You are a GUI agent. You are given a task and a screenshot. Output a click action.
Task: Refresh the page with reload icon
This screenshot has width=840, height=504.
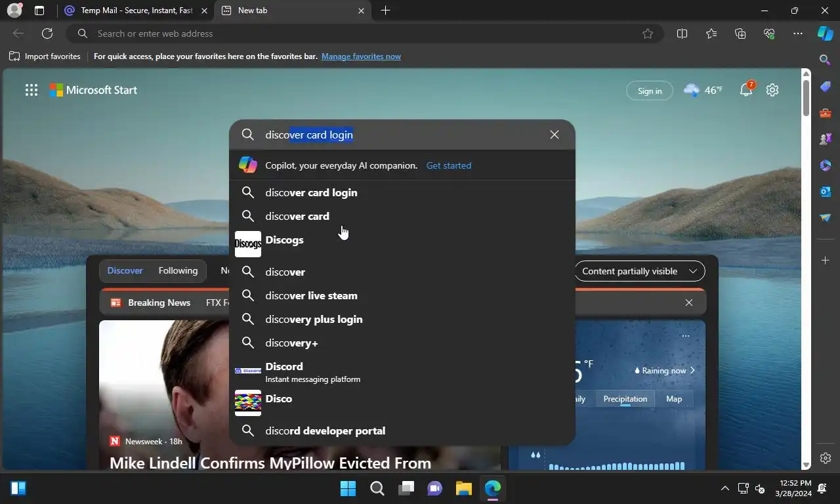pyautogui.click(x=47, y=33)
